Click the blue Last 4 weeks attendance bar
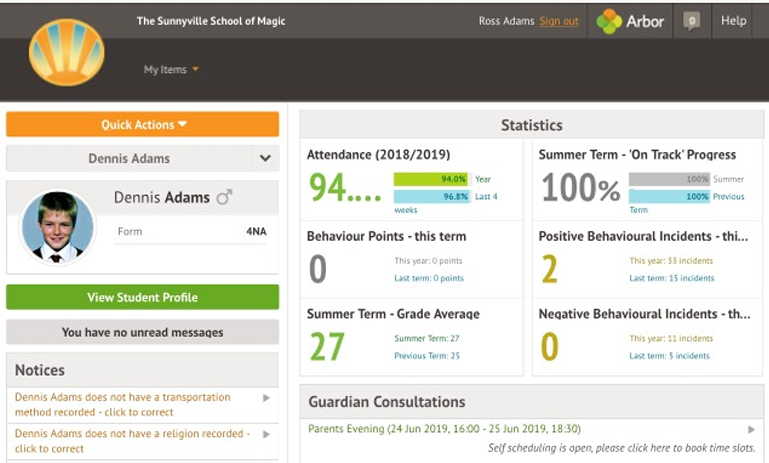769x463 pixels. [x=432, y=197]
